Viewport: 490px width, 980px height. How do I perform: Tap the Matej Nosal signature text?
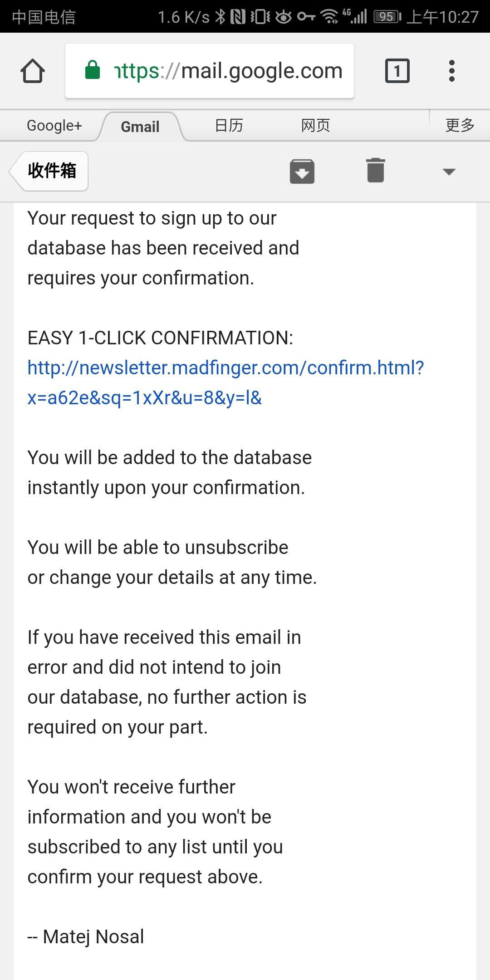[x=86, y=936]
